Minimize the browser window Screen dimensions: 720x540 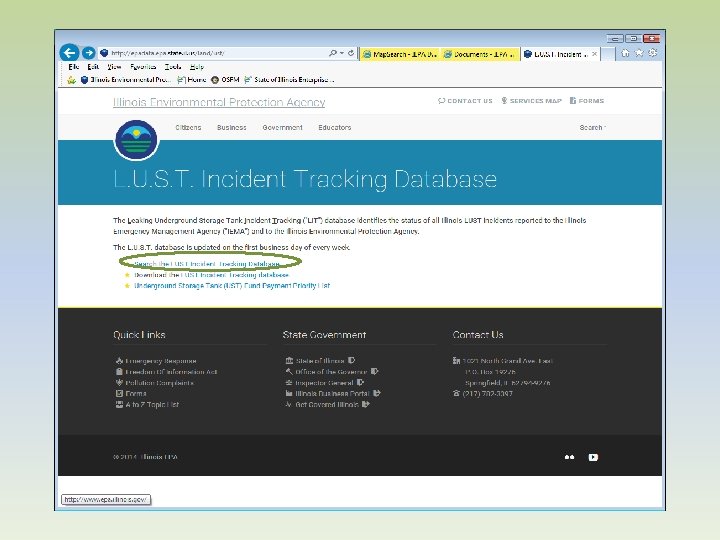(x=614, y=39)
